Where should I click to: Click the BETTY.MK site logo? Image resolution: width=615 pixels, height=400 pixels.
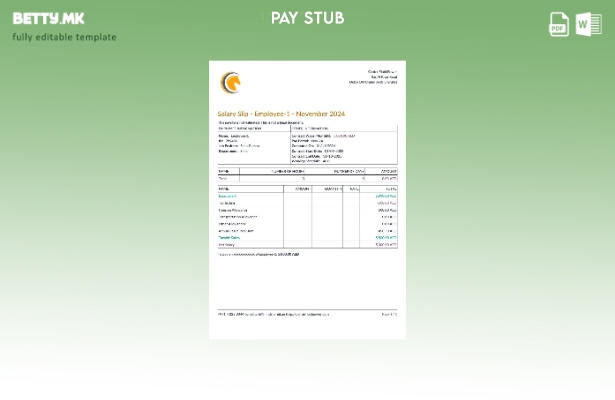[48, 18]
